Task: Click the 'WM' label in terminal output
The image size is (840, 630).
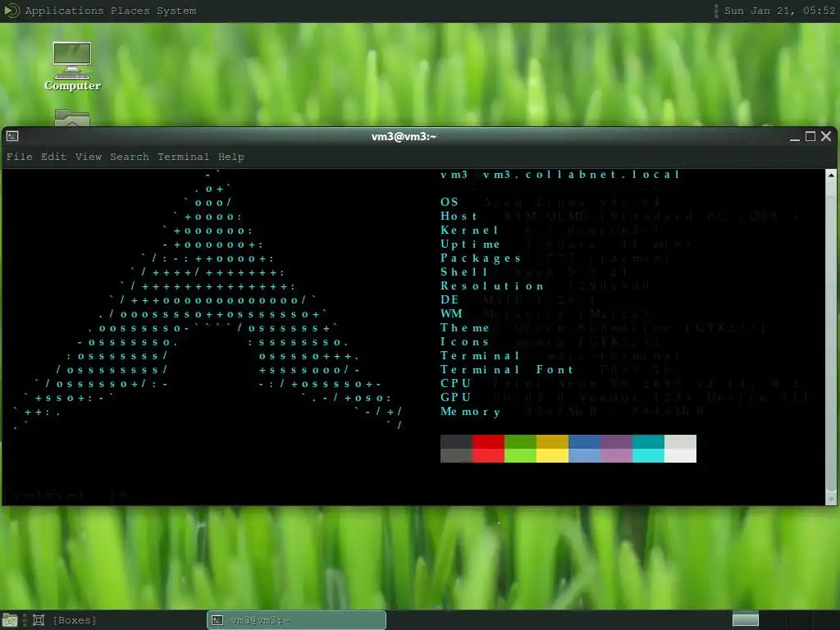Action: click(451, 313)
